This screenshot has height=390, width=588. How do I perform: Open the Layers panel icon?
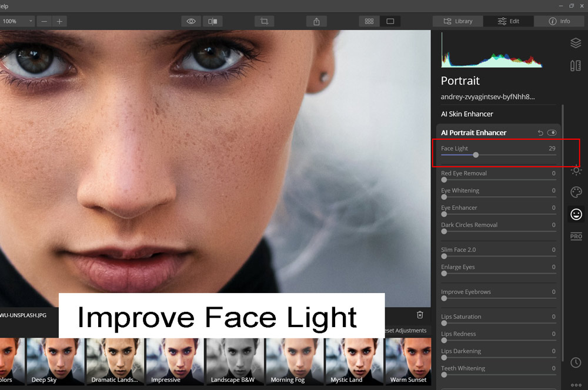point(576,43)
